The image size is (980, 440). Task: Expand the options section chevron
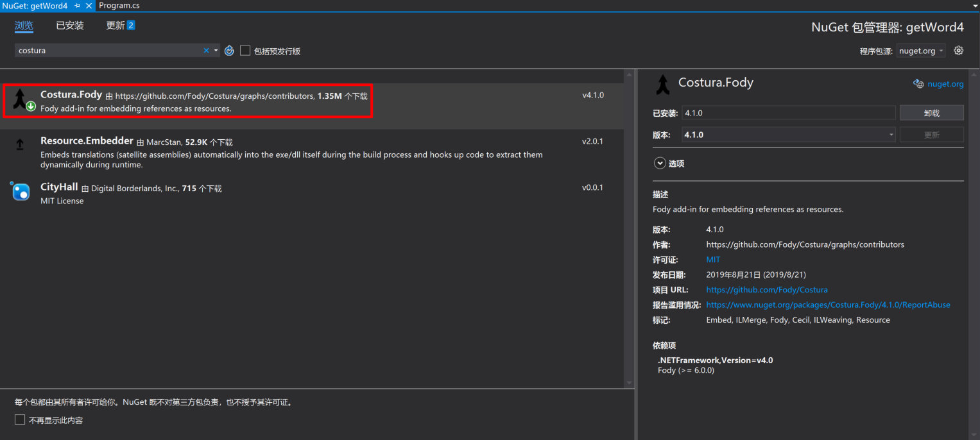(x=660, y=164)
